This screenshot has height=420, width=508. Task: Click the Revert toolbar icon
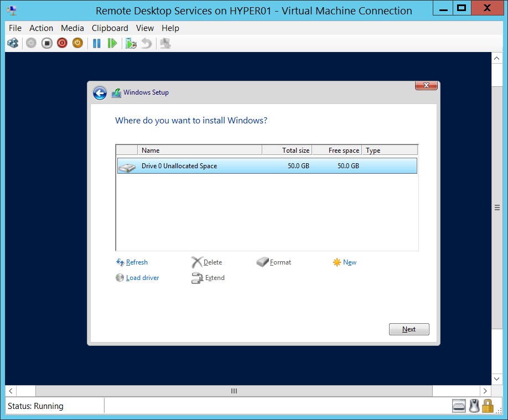pyautogui.click(x=147, y=43)
